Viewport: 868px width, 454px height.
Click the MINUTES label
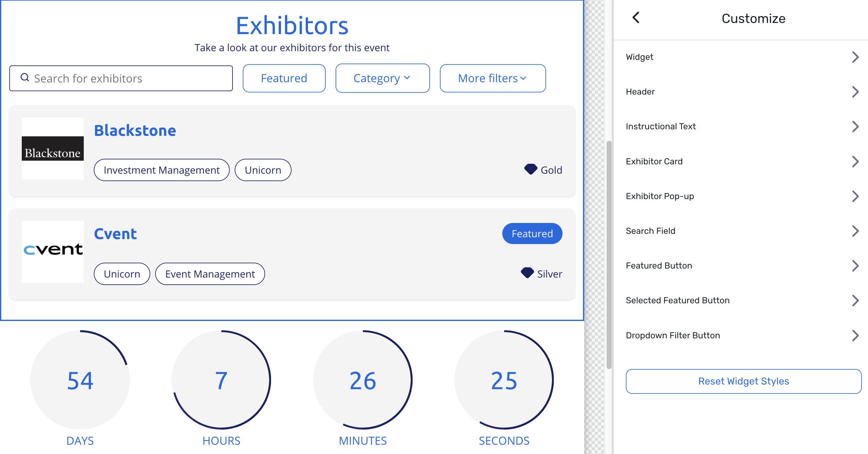(363, 441)
